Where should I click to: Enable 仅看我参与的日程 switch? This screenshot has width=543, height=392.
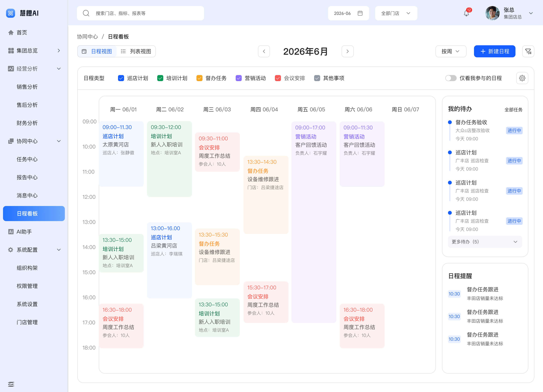(x=451, y=78)
